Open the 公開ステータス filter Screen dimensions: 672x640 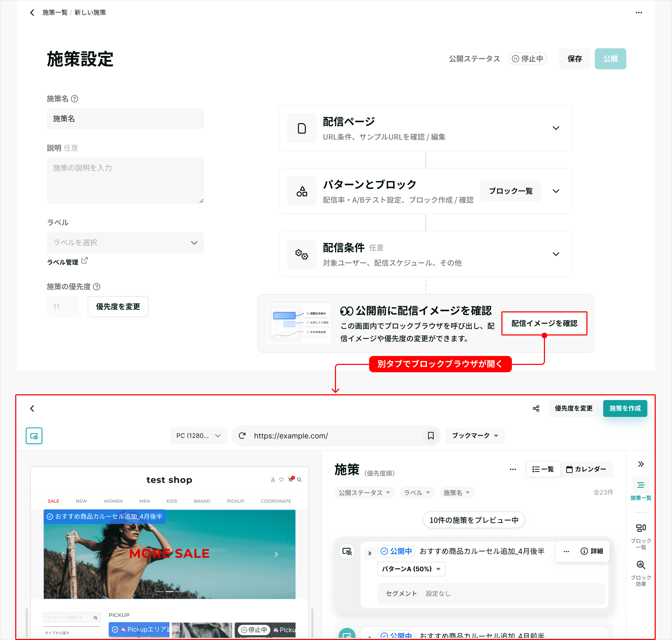364,493
